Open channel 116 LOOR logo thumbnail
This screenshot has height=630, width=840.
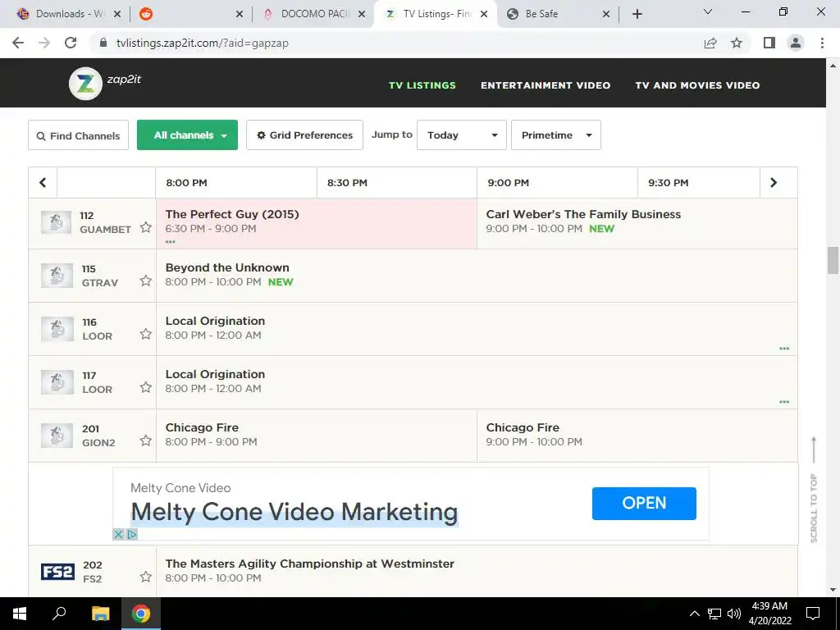click(57, 329)
